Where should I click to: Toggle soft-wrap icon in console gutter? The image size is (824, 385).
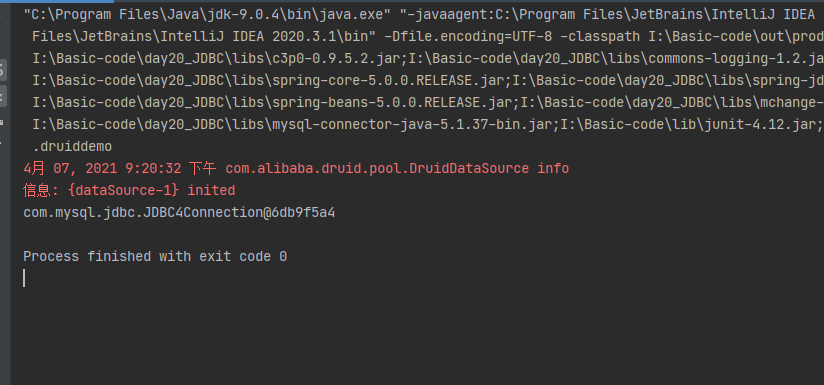(x=3, y=68)
